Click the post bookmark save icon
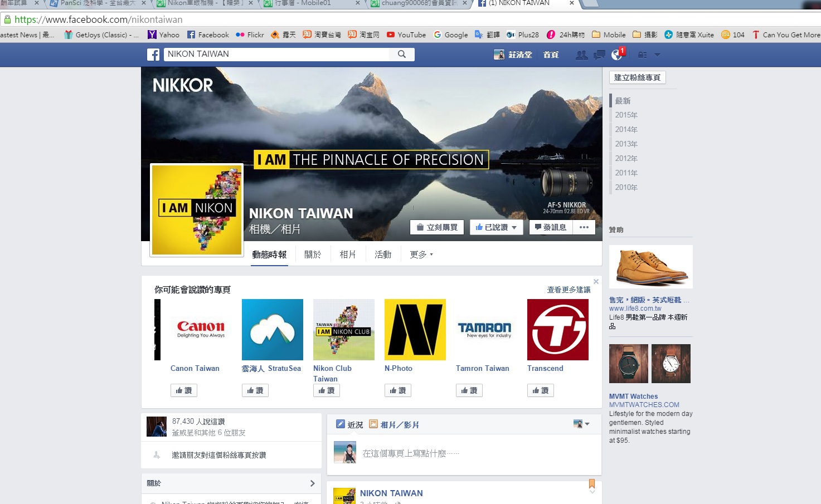 pyautogui.click(x=592, y=484)
